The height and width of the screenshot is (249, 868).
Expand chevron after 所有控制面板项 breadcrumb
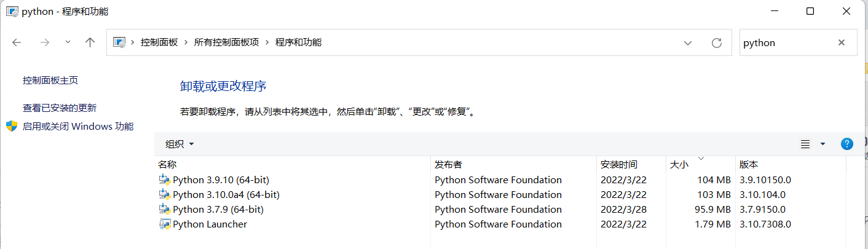(x=267, y=42)
